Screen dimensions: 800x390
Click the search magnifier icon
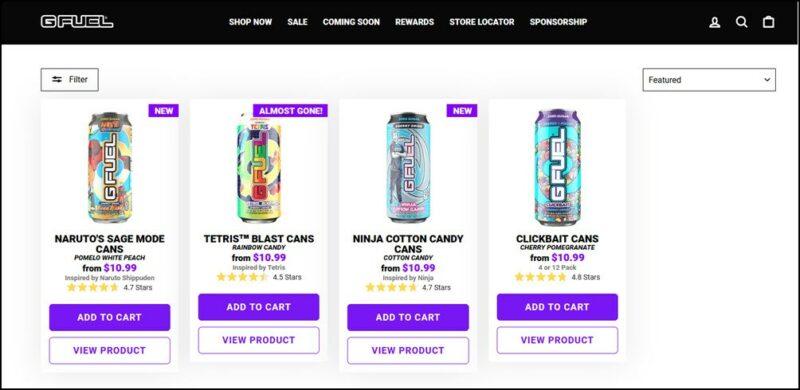click(741, 22)
